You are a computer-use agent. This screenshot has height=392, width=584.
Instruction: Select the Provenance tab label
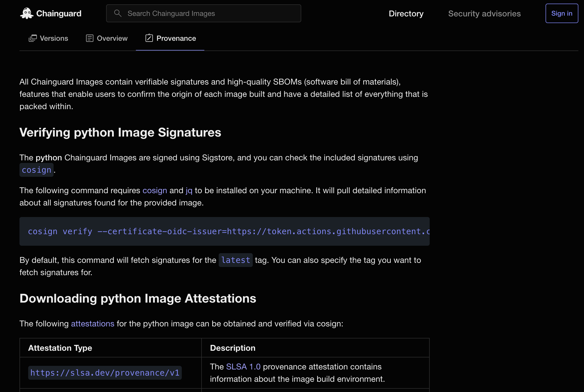(x=176, y=38)
